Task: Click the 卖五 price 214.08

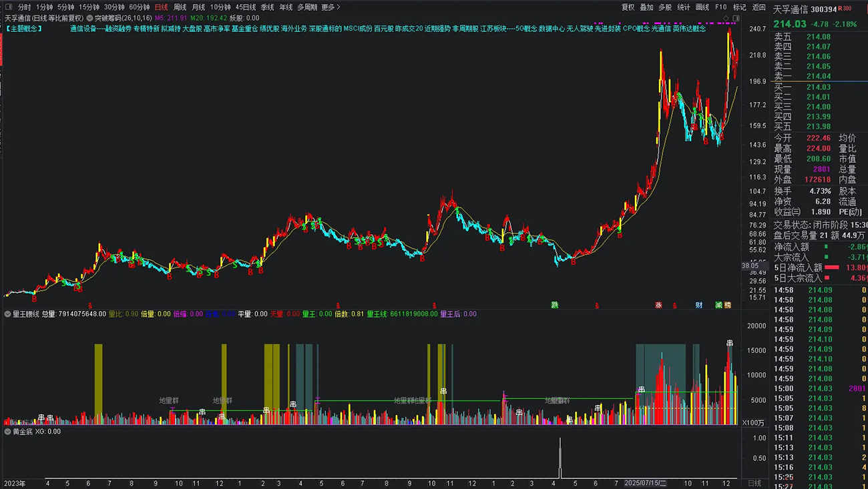Action: 819,37
